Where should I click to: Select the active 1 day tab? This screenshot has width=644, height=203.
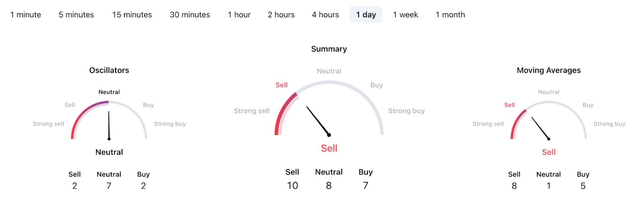[x=366, y=15]
